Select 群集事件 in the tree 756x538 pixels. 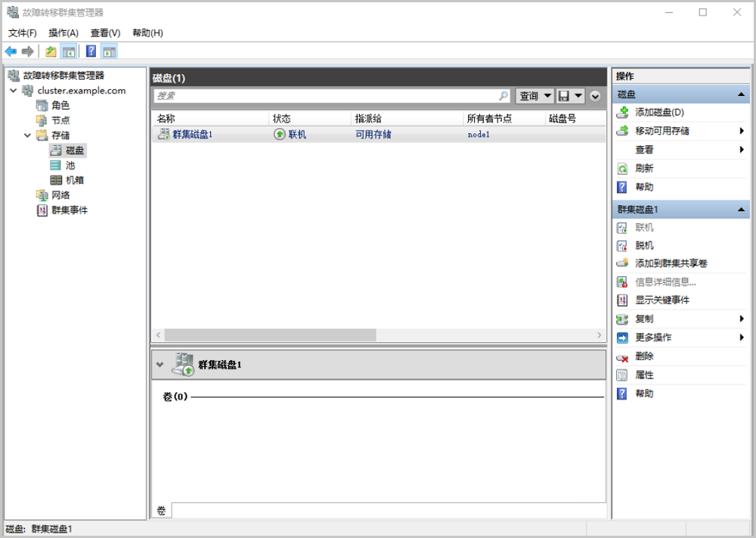pos(70,210)
